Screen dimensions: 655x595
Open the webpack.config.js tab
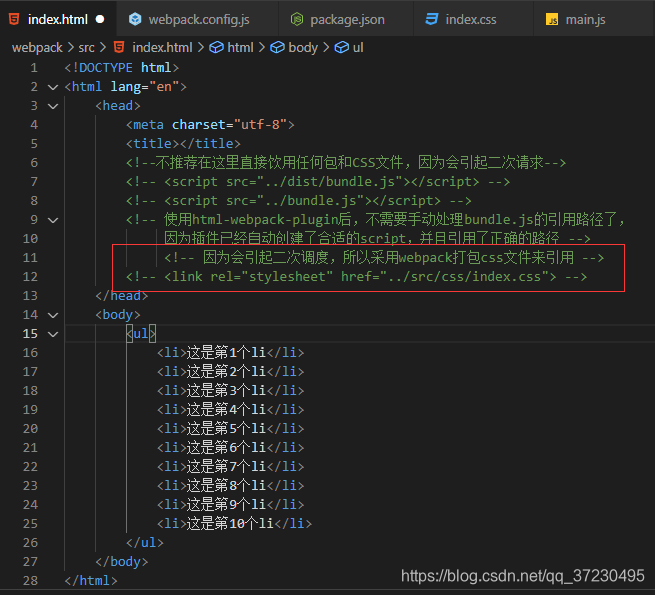(x=198, y=19)
